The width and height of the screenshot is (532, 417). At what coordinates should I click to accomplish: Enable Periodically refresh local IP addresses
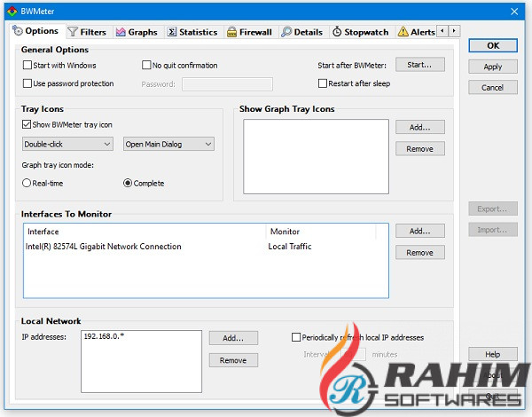click(x=296, y=337)
